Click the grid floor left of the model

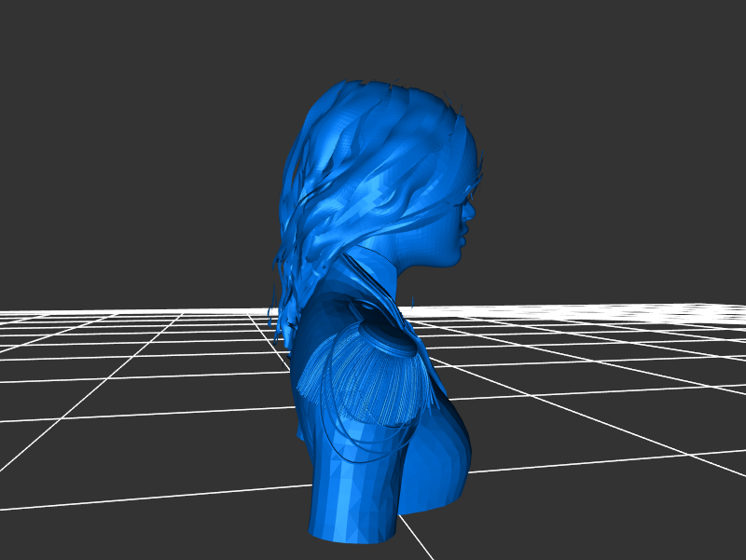pyautogui.click(x=140, y=391)
